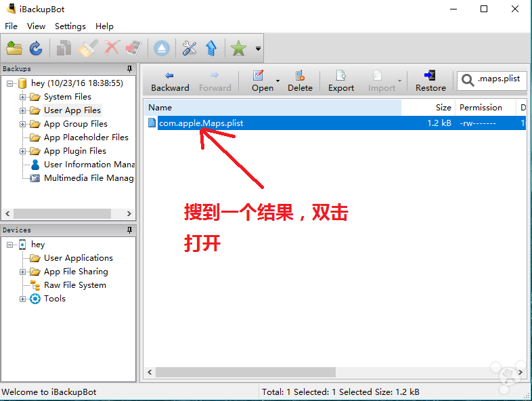The height and width of the screenshot is (401, 532).
Task: Click the cleanup brush toolbar icon
Action: (88, 48)
